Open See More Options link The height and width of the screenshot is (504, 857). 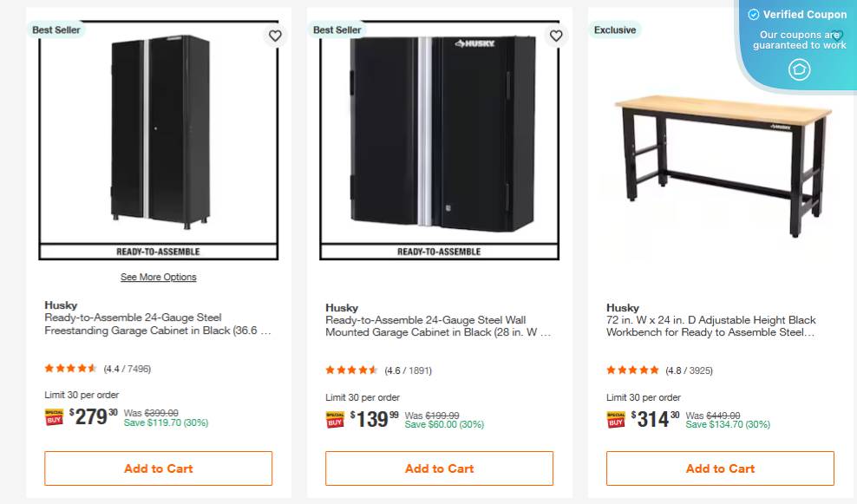(158, 278)
